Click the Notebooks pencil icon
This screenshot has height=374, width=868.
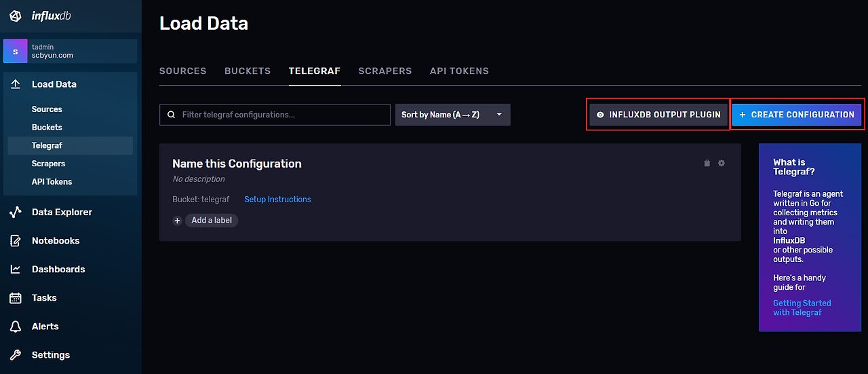(16, 241)
